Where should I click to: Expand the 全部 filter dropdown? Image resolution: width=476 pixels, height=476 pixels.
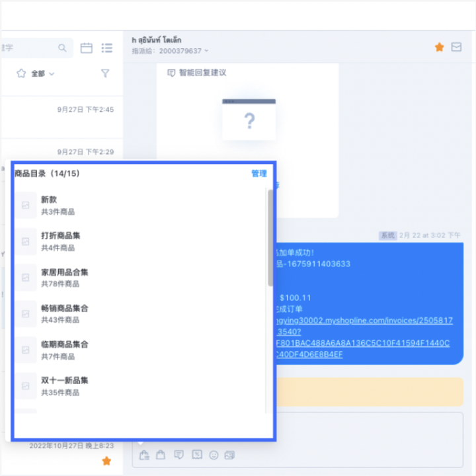pos(36,73)
